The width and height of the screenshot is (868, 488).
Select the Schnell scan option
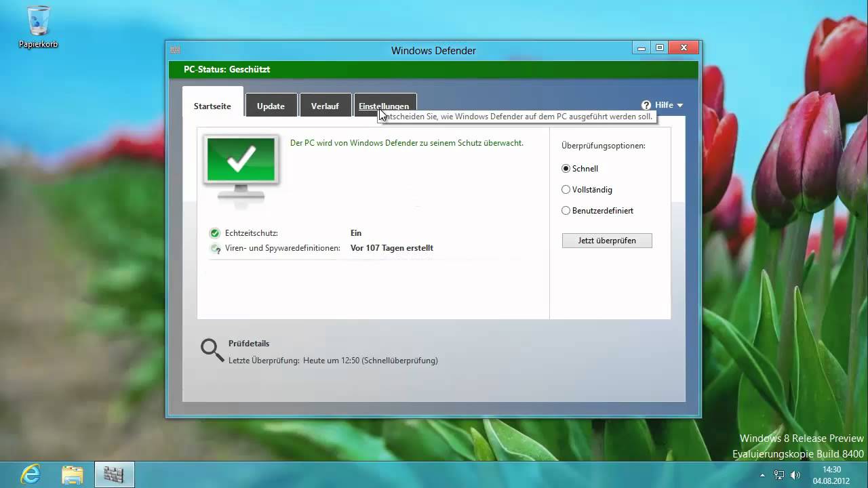(x=580, y=169)
